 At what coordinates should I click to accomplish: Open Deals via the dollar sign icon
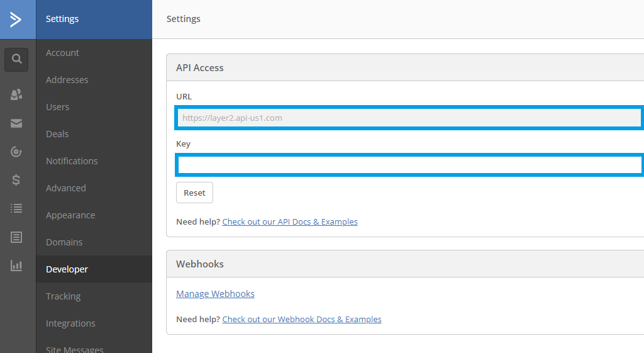click(16, 180)
